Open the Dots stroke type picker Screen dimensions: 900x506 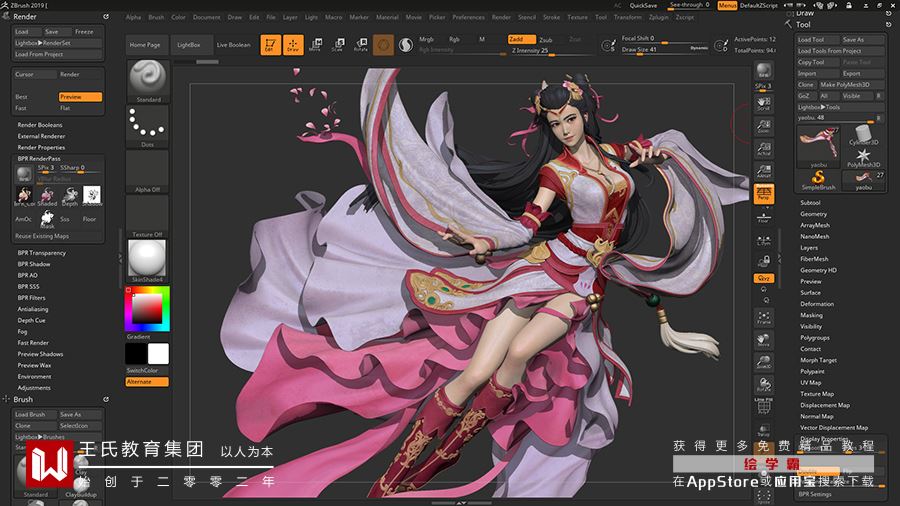pos(148,127)
